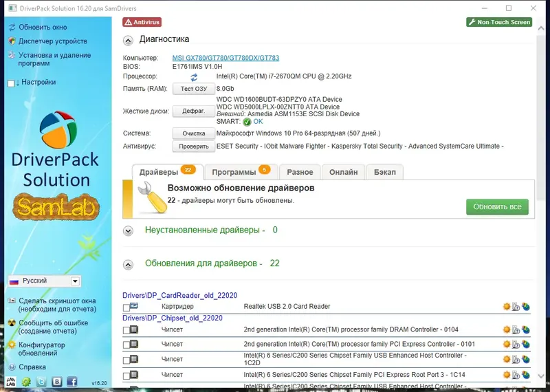This screenshot has width=550, height=392.
Task: Open the Разное tab
Action: pyautogui.click(x=300, y=172)
